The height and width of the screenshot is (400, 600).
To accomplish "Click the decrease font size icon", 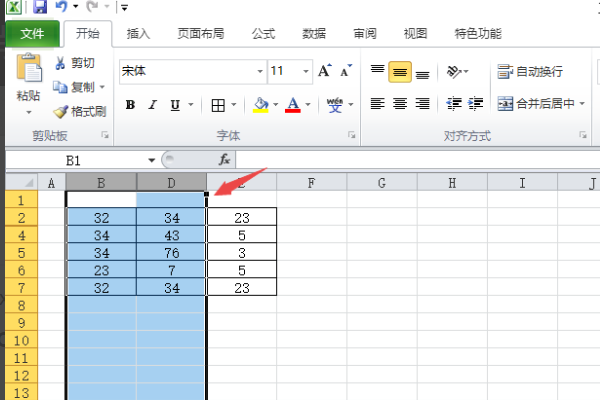I will click(346, 71).
